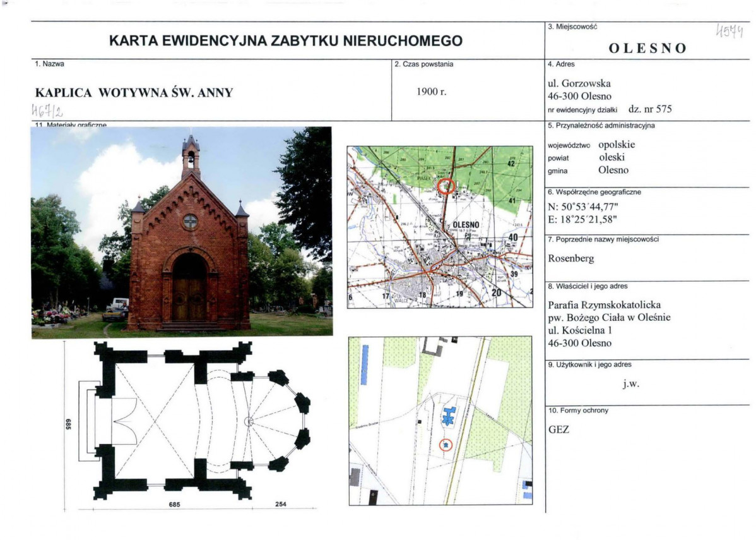Select the parcel number dz. nr 575

coord(650,109)
